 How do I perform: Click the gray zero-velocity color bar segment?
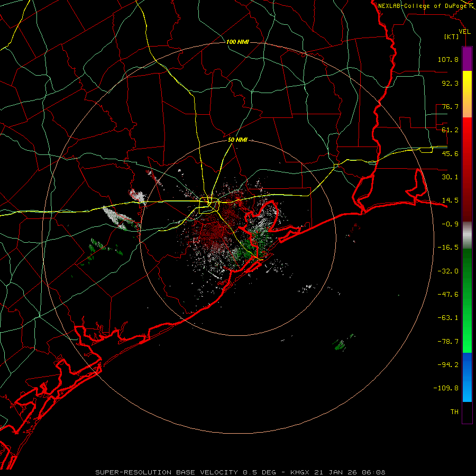(467, 235)
